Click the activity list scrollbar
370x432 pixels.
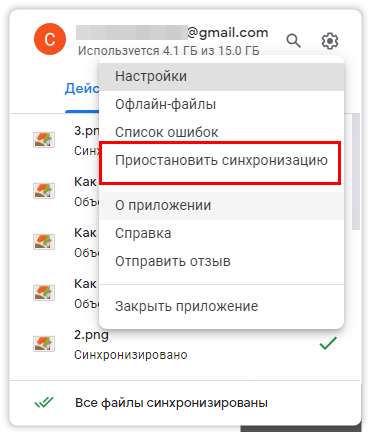pos(356,172)
